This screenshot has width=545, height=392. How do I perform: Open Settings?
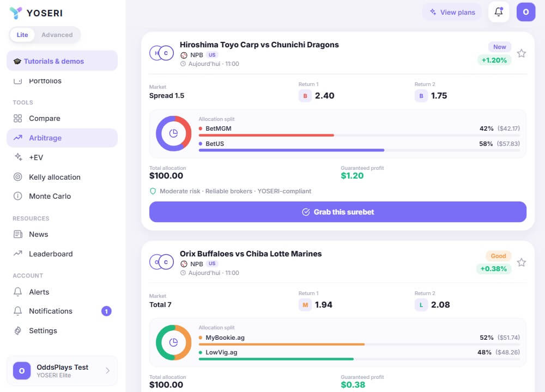[x=62, y=330]
